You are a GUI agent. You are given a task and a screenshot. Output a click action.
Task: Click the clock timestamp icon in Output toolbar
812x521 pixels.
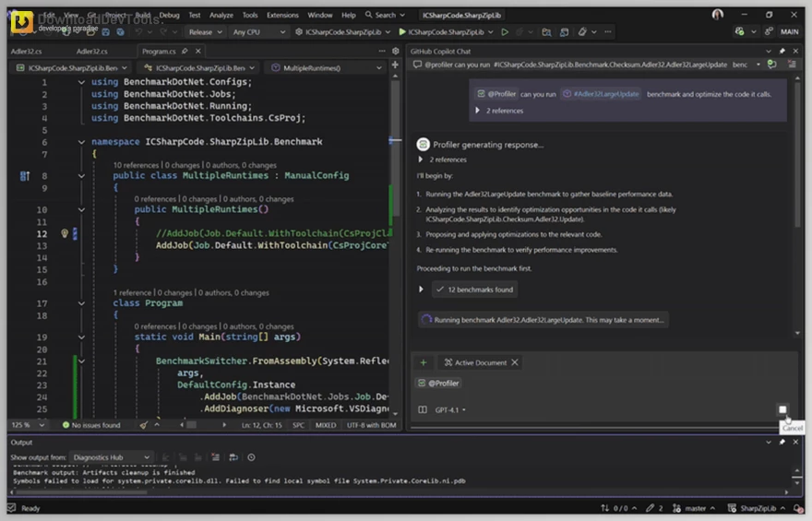(x=251, y=457)
